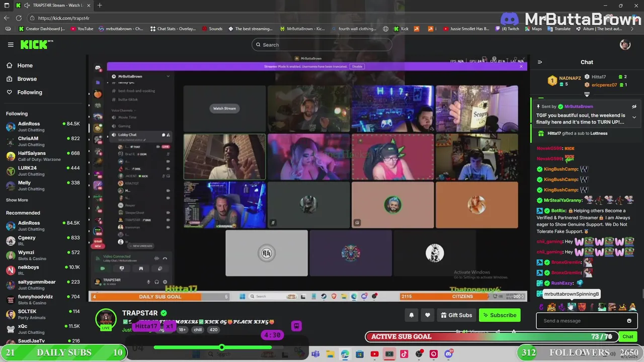This screenshot has height=362, width=644.
Task: Open the Kick hamburger menu
Action: pyautogui.click(x=11, y=45)
